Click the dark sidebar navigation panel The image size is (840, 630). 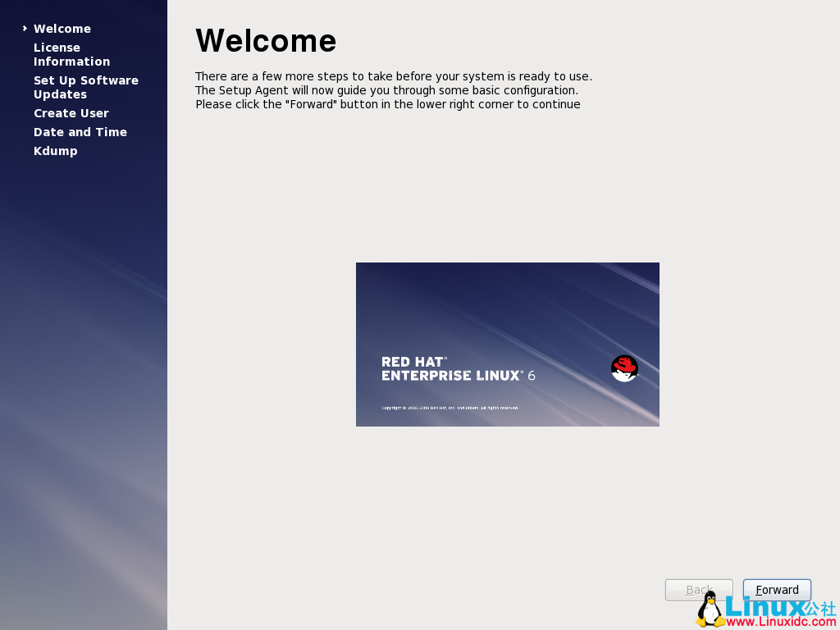[x=82, y=328]
